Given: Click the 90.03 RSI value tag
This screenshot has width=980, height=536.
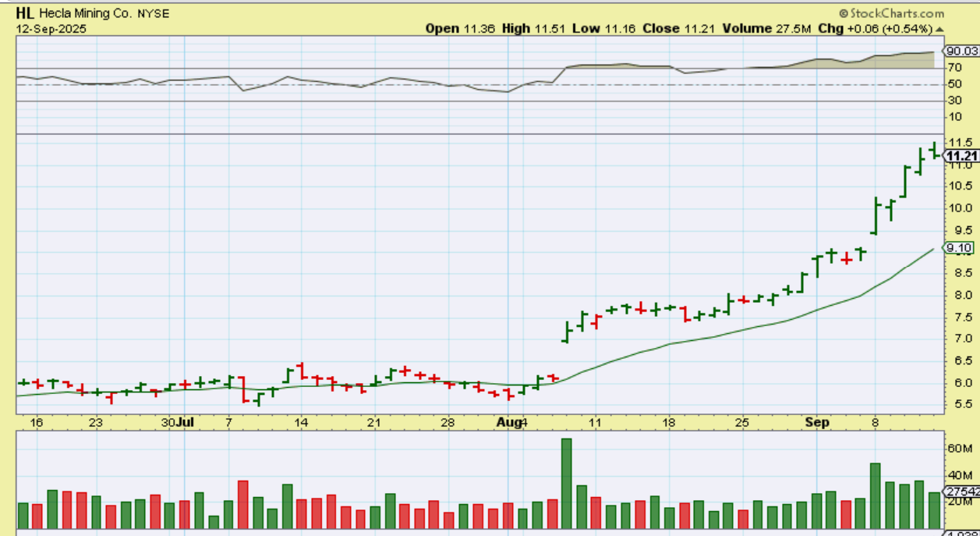Looking at the screenshot, I should (x=961, y=51).
